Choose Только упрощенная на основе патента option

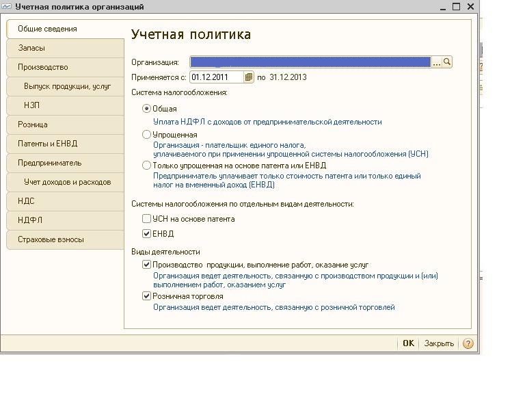(x=146, y=166)
